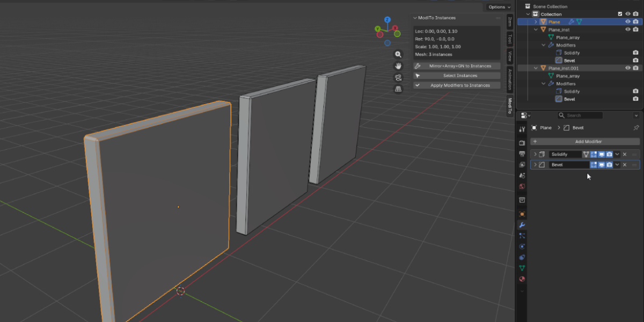The image size is (644, 322).
Task: Toggle Bevel modifier viewport display
Action: (x=602, y=165)
